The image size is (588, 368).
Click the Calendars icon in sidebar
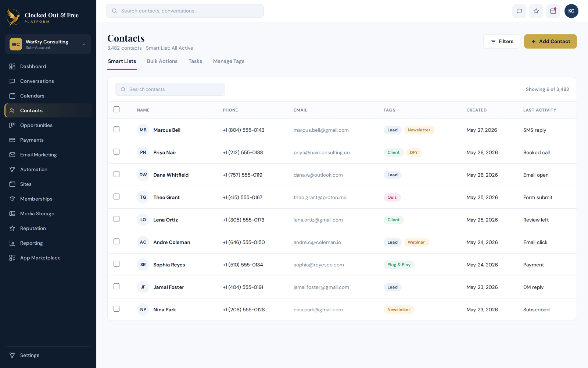12,96
